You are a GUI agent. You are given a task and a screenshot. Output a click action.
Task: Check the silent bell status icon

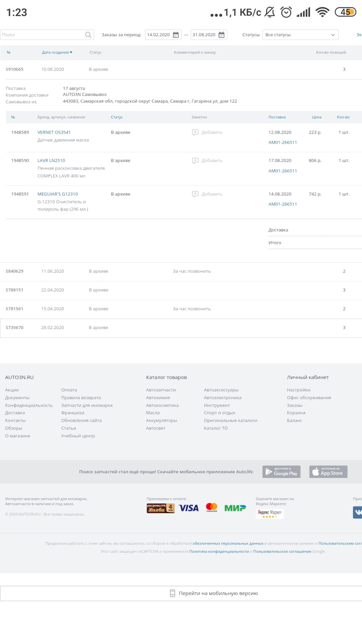(x=270, y=12)
